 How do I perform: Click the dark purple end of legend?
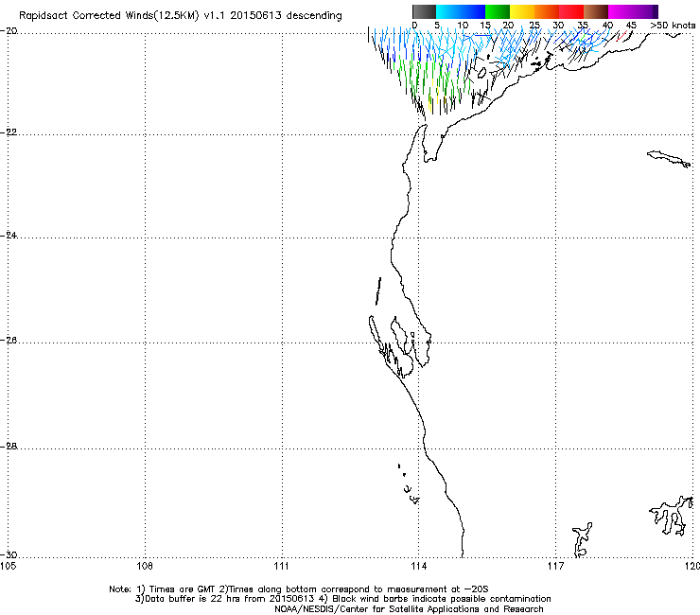[x=654, y=11]
